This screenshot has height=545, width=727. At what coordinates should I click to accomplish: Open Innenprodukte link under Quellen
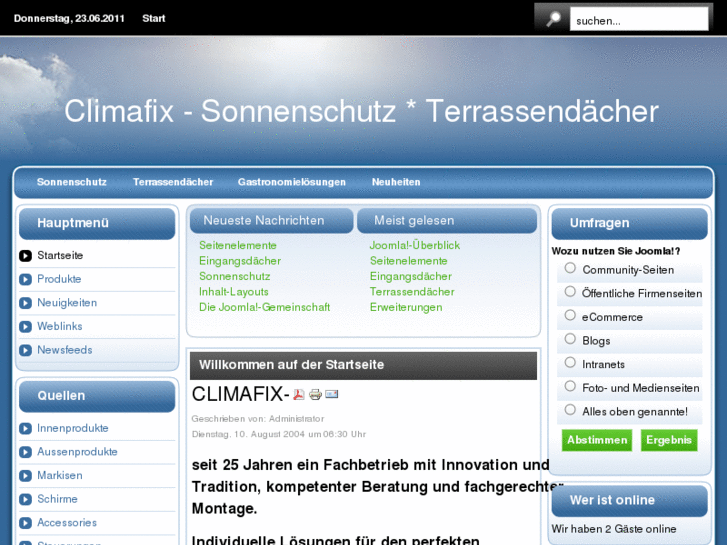pyautogui.click(x=73, y=428)
